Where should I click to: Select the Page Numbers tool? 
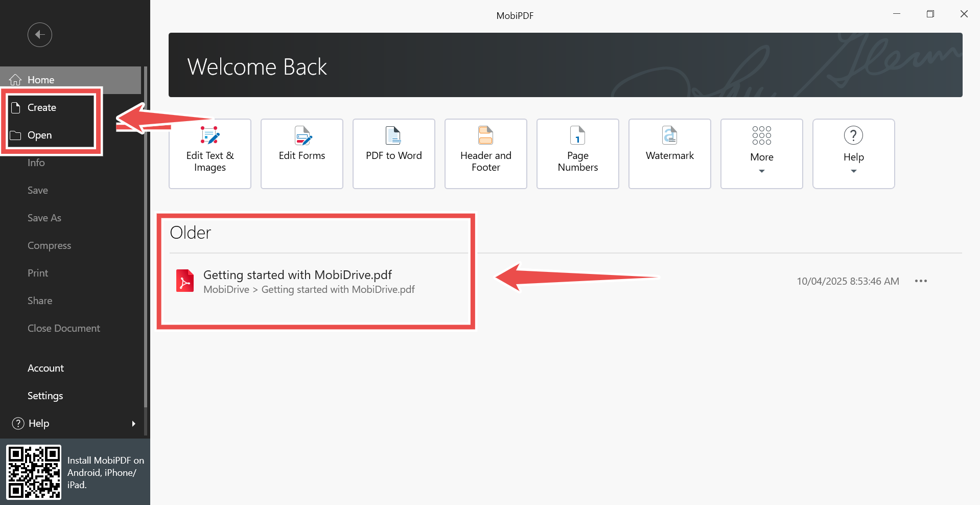coord(577,154)
